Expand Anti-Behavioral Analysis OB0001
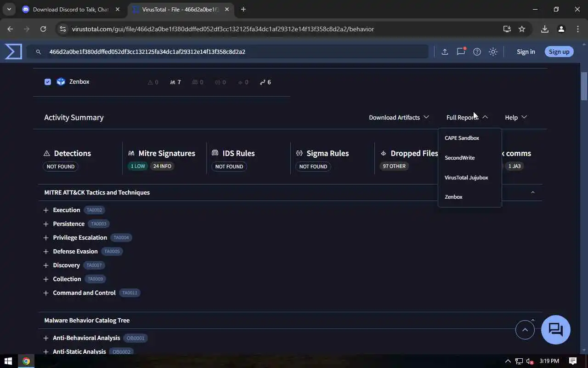Image resolution: width=588 pixels, height=368 pixels. [46, 338]
